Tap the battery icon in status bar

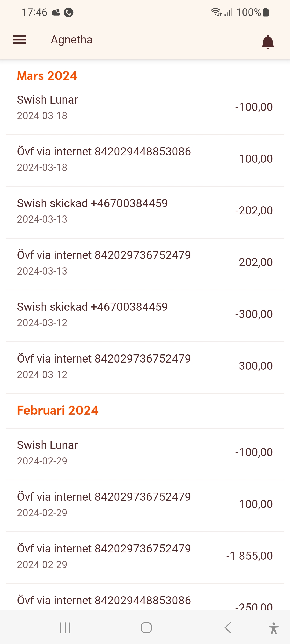coord(266,12)
